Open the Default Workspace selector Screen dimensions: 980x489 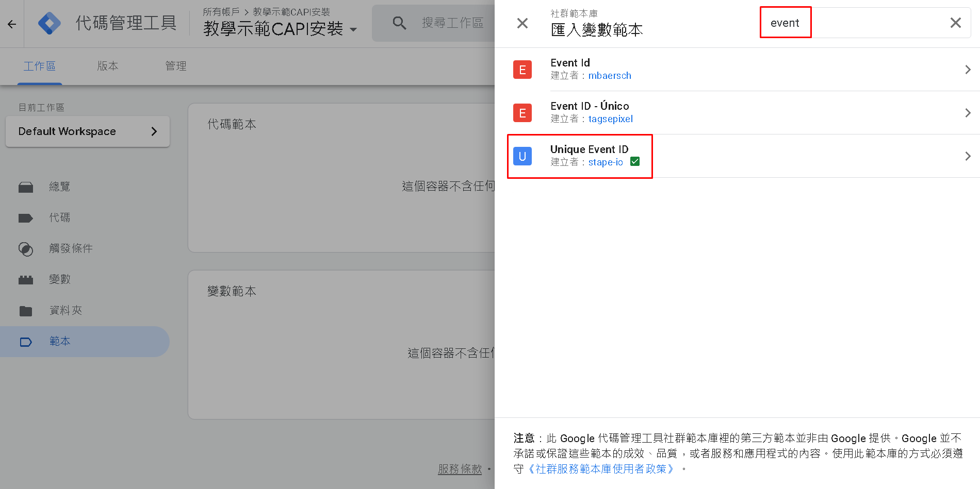coord(88,131)
